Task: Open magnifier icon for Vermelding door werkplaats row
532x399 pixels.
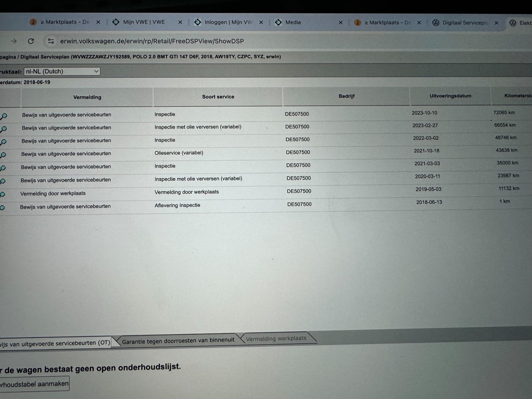Action: 2,194
